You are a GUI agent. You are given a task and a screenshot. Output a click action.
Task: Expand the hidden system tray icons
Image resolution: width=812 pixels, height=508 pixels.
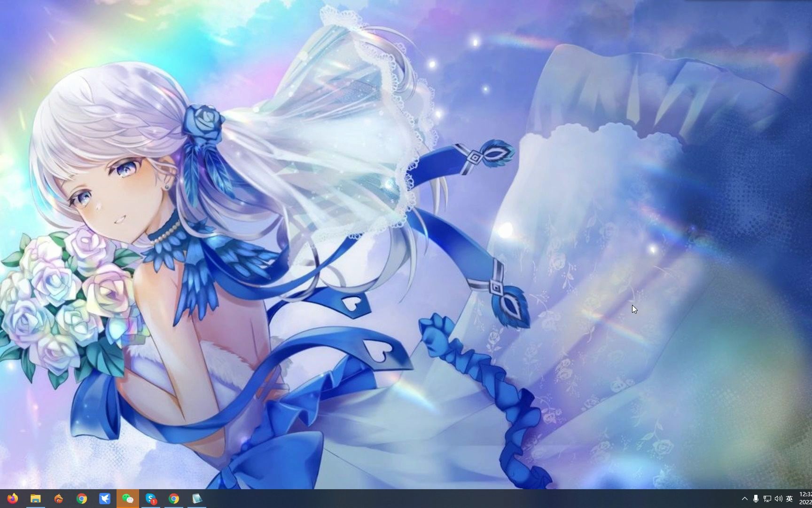click(x=744, y=499)
